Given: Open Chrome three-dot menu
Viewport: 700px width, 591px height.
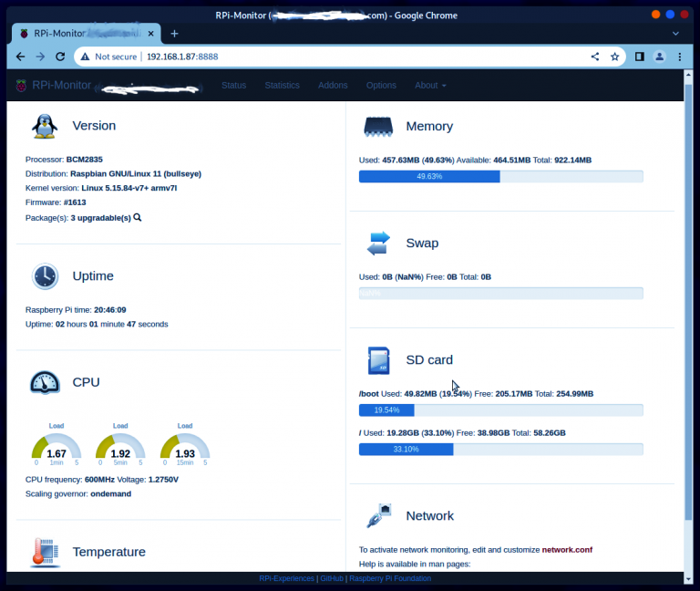Looking at the screenshot, I should click(679, 57).
